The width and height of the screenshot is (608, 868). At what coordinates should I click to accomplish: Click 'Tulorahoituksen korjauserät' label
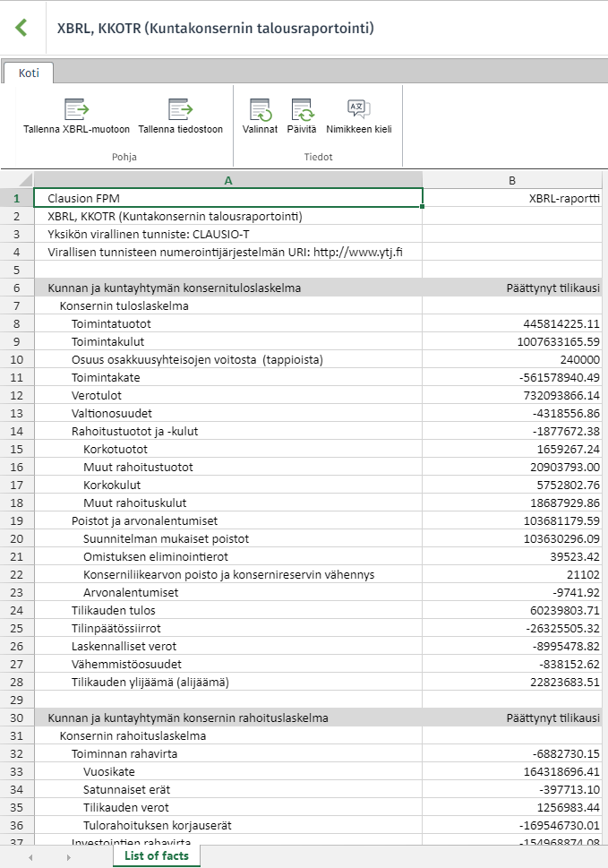pyautogui.click(x=158, y=825)
